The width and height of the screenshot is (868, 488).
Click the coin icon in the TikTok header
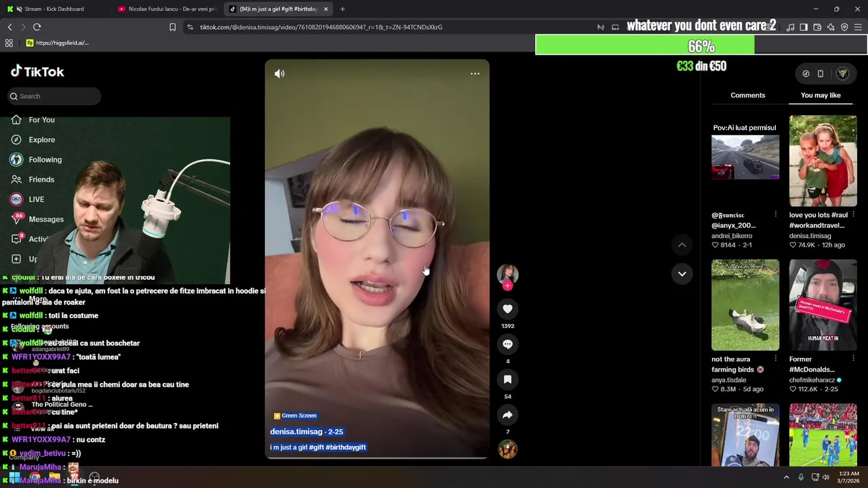pos(806,73)
